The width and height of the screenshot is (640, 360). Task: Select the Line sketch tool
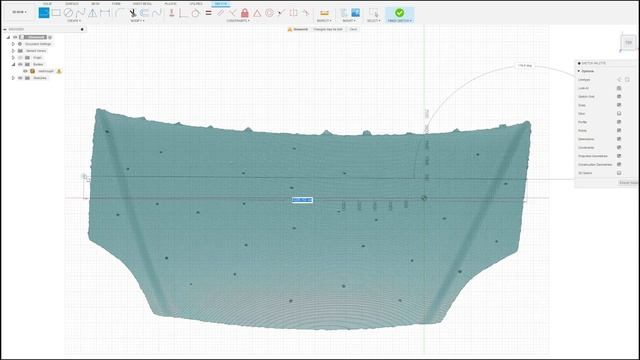pyautogui.click(x=44, y=13)
